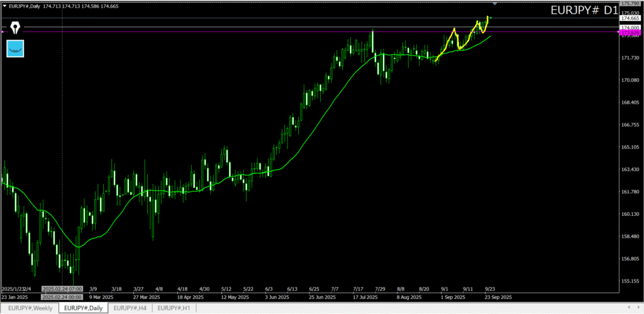Screen dimensions: 644x314
Task: Click the white pen nib icon
Action: pos(13,28)
